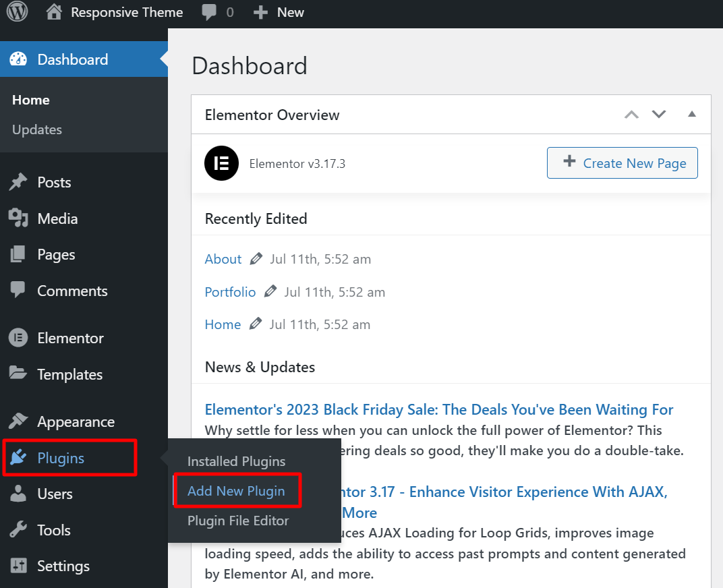
Task: Click the Settings sliders icon
Action: tap(18, 565)
